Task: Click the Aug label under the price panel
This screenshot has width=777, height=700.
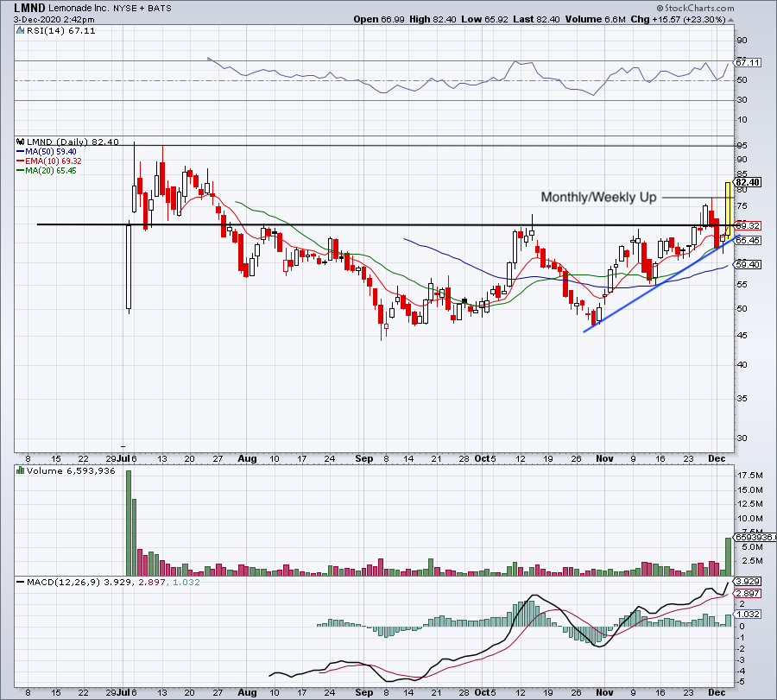Action: pyautogui.click(x=247, y=458)
